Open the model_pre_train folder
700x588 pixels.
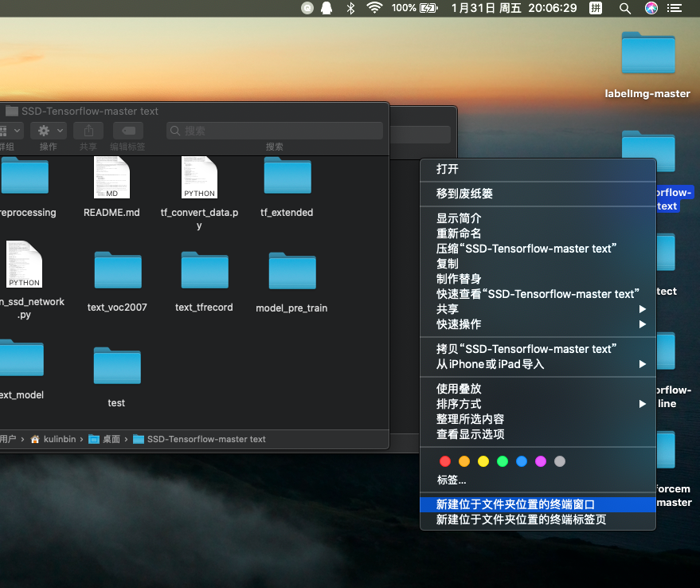(x=291, y=271)
